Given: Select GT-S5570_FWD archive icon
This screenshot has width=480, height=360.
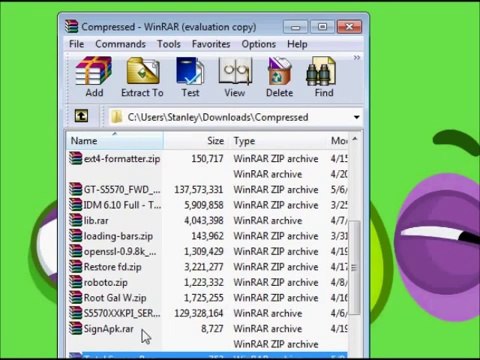Looking at the screenshot, I should (x=76, y=189).
